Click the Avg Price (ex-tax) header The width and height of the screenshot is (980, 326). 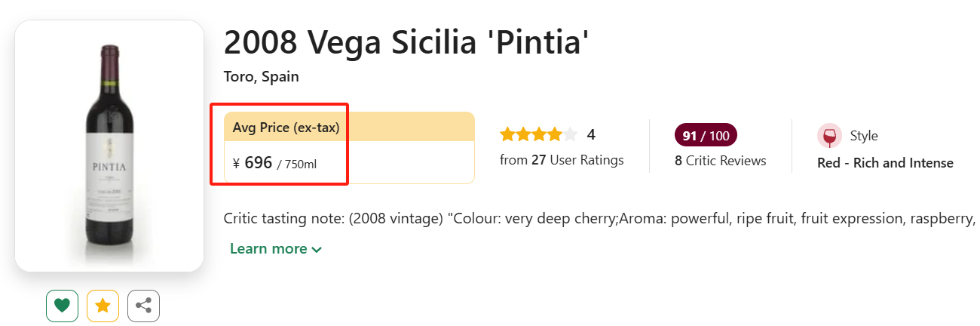(286, 128)
